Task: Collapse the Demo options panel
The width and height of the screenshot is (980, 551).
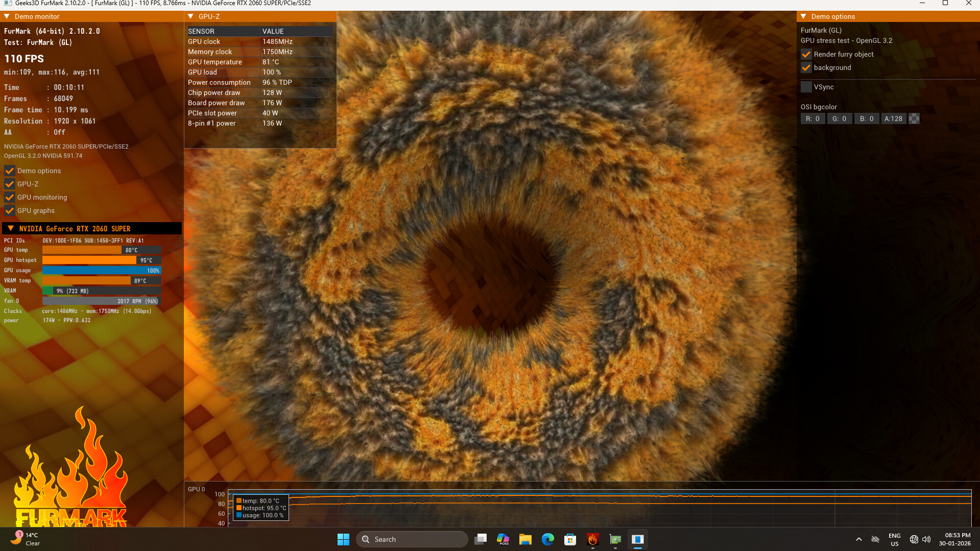Action: pyautogui.click(x=803, y=16)
